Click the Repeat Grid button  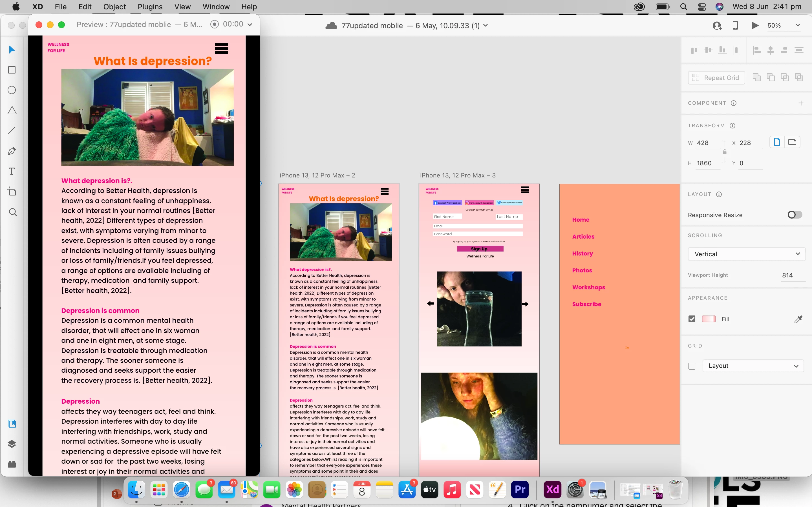[716, 78]
